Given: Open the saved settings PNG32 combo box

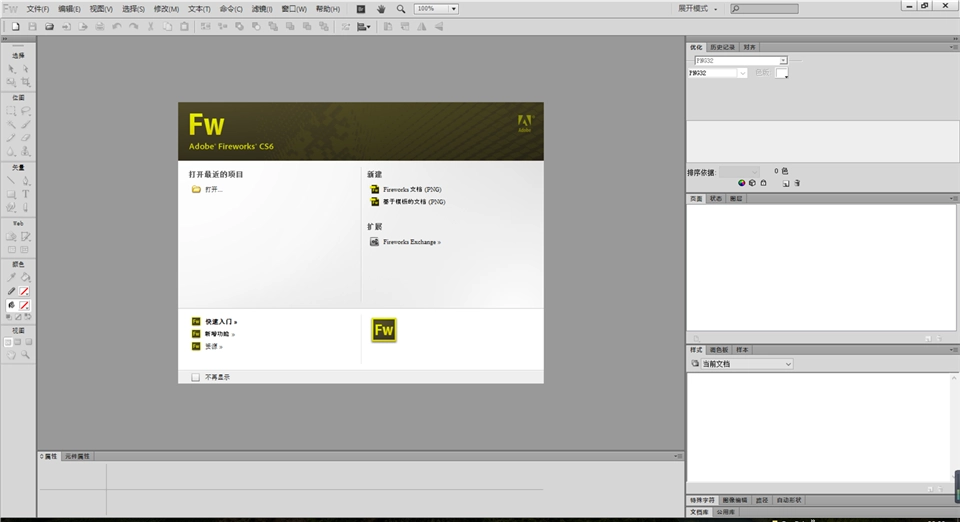Looking at the screenshot, I should [741, 61].
